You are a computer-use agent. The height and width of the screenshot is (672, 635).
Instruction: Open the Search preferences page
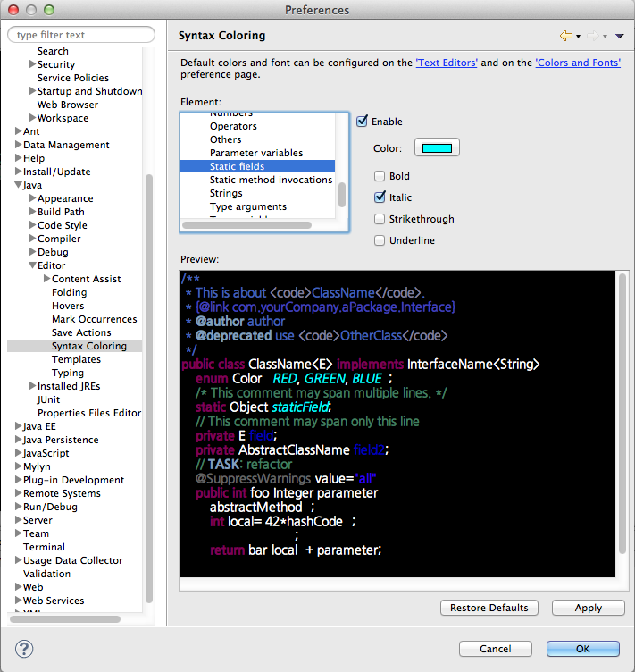pos(53,51)
